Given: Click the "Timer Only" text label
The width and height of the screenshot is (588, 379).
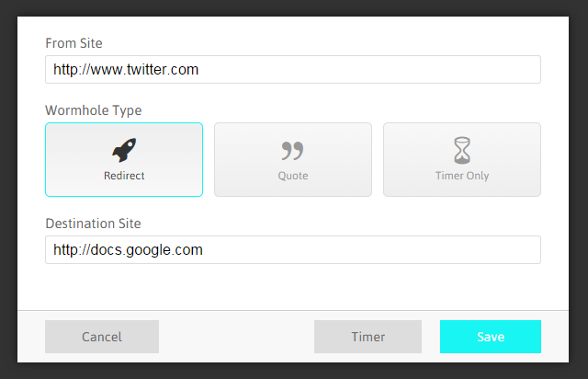Looking at the screenshot, I should [461, 176].
